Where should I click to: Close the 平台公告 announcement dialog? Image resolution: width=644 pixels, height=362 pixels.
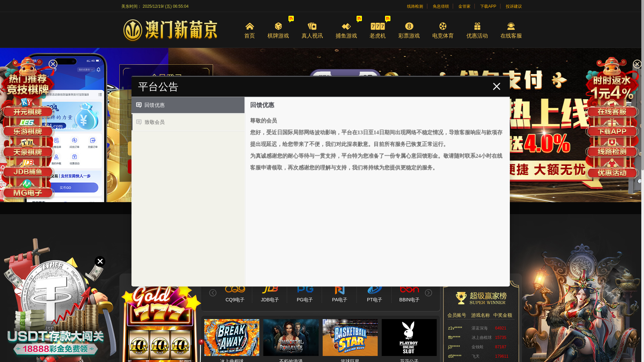496,86
